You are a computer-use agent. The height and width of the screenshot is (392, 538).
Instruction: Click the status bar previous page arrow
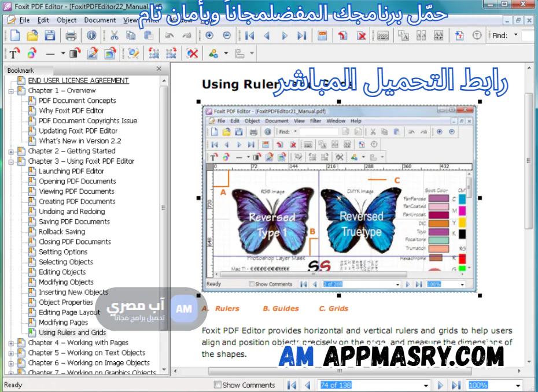[307, 385]
